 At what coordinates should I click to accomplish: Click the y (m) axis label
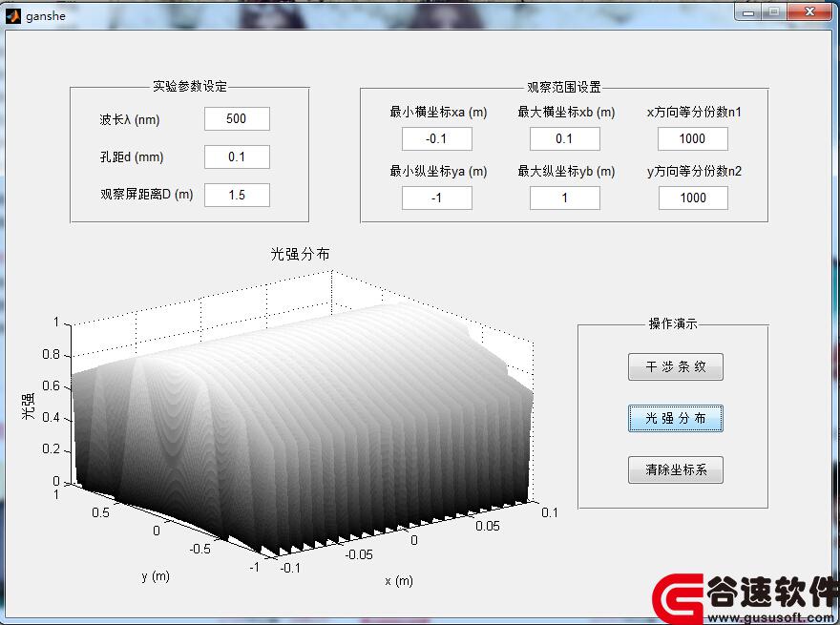coord(156,576)
